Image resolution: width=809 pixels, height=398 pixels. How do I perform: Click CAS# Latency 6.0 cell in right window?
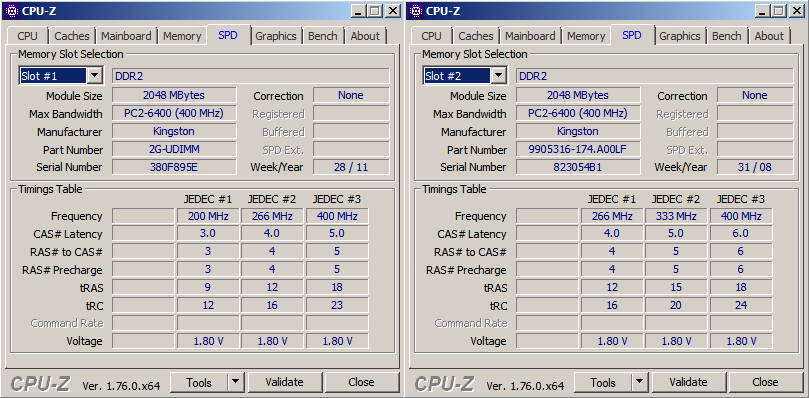coord(741,234)
